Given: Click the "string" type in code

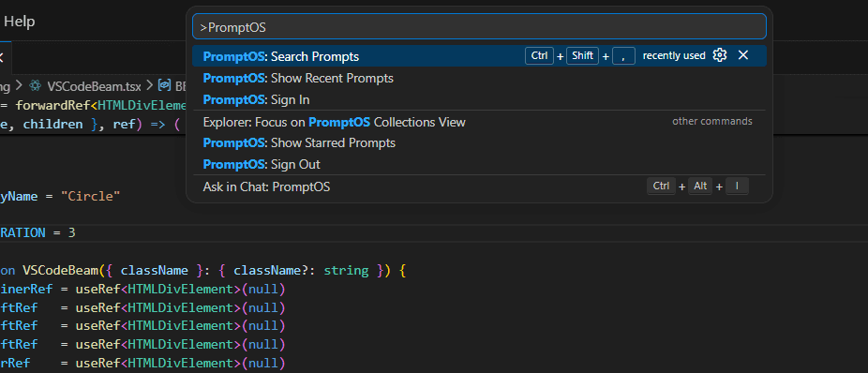Looking at the screenshot, I should [x=346, y=271].
